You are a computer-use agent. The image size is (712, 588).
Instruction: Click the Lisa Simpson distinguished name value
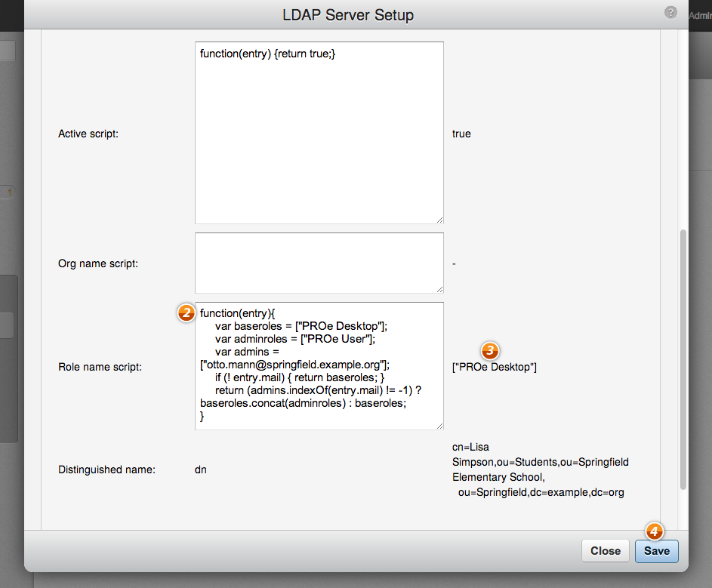(539, 469)
